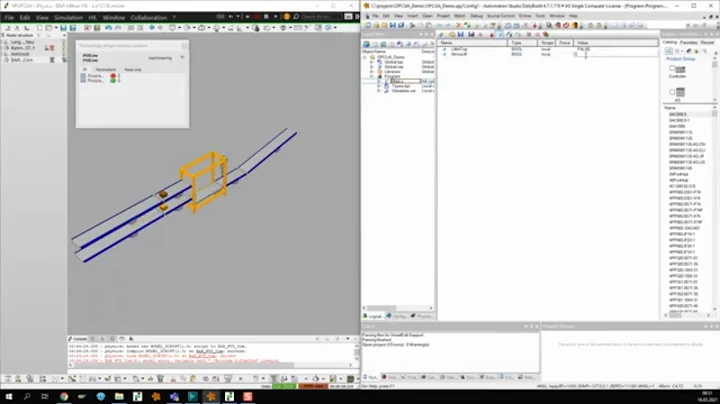Click the shield icon in iPhysics toolbar
This screenshot has height=404, width=720.
coord(283,28)
